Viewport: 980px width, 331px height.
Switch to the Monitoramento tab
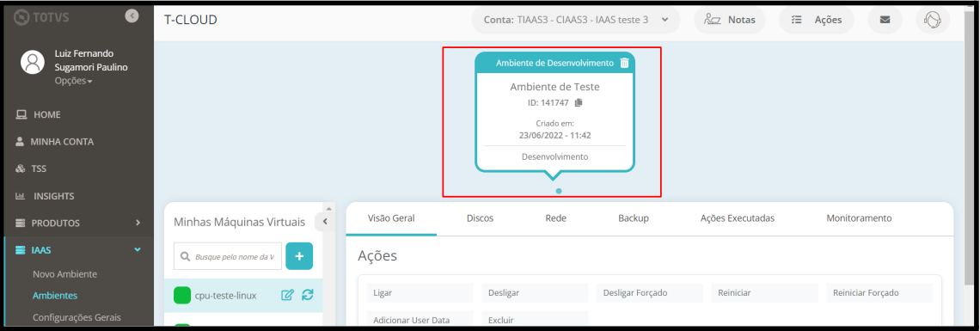[859, 218]
